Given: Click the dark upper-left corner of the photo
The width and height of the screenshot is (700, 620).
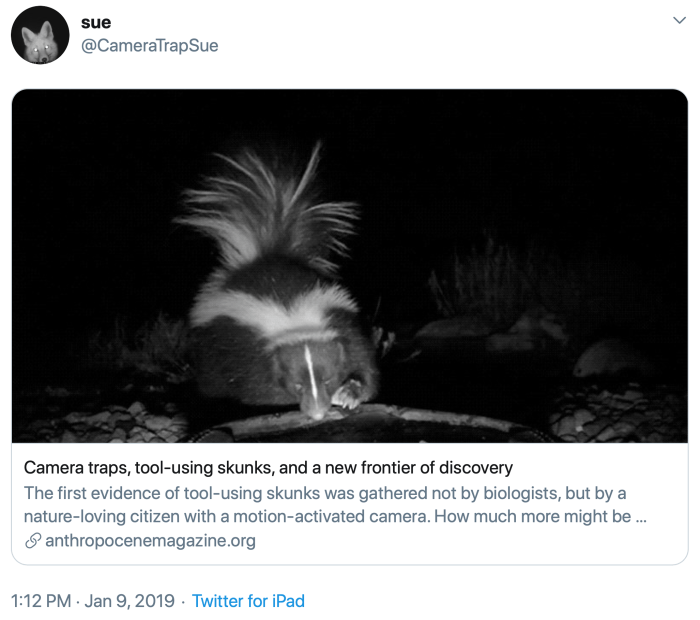Looking at the screenshot, I should point(50,120).
